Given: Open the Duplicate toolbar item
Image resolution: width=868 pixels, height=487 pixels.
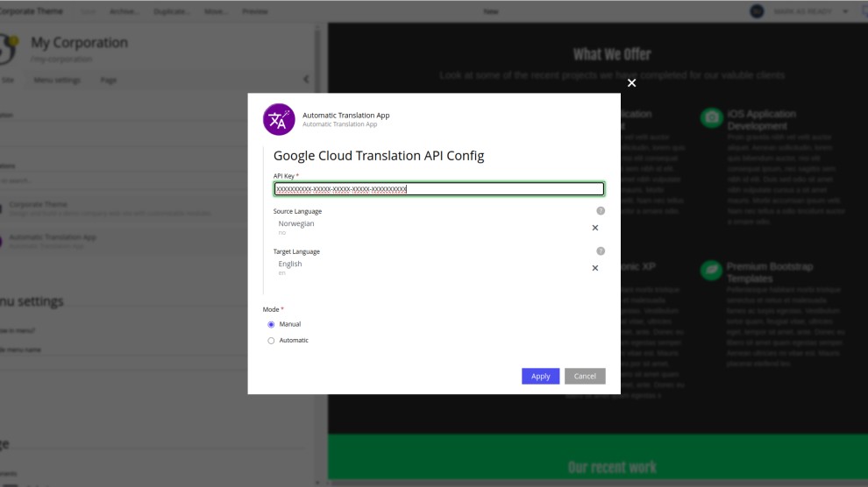Looking at the screenshot, I should [x=172, y=11].
